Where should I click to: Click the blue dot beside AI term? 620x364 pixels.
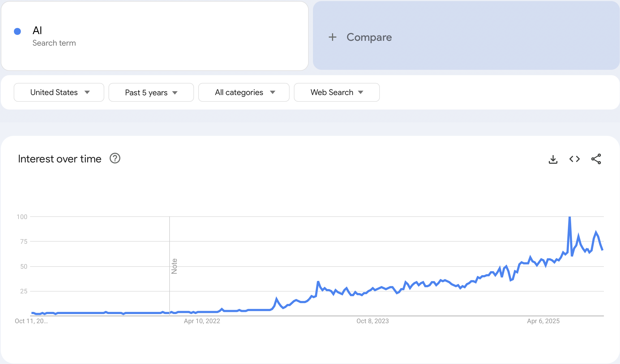[17, 31]
